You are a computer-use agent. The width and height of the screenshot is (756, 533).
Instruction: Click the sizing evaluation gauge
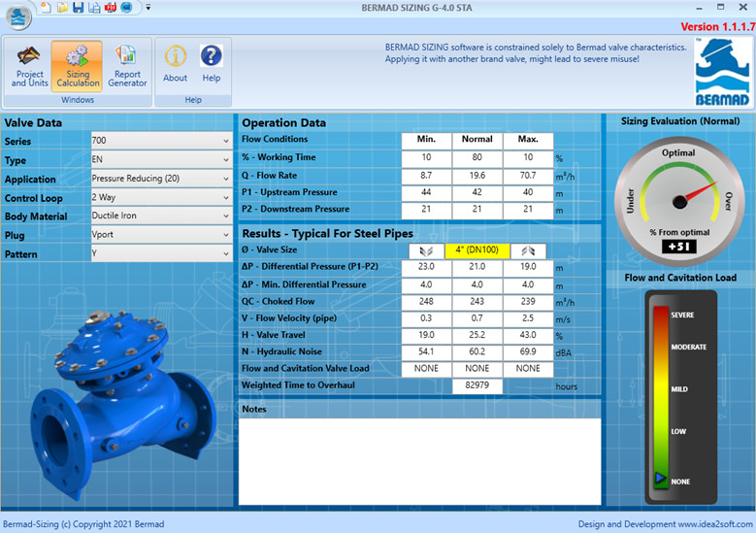(x=679, y=202)
